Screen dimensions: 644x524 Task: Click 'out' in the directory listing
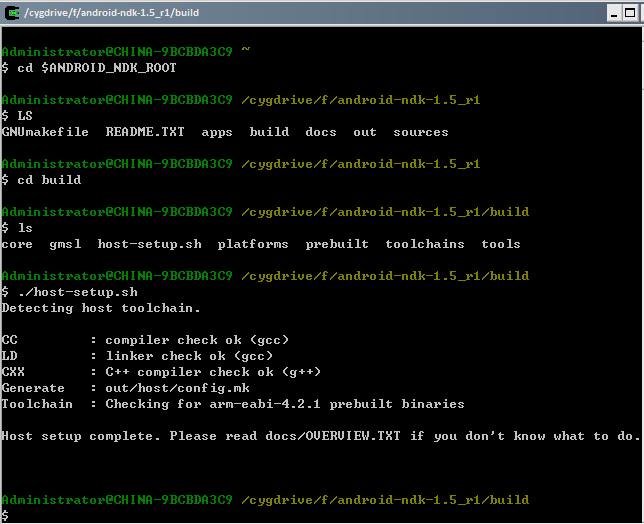(365, 132)
